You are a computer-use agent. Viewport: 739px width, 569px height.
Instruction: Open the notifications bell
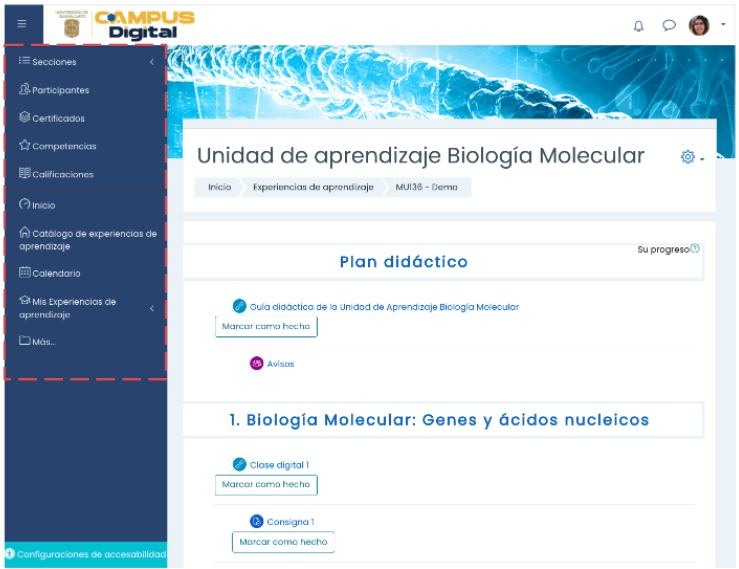638,25
